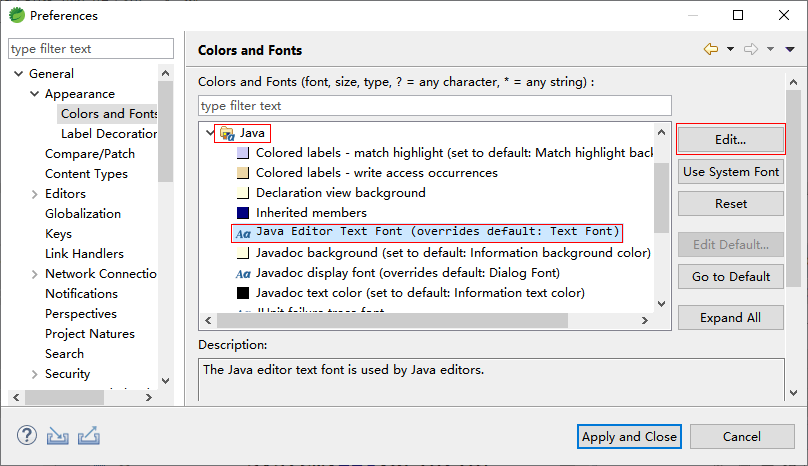This screenshot has width=808, height=466.
Task: Open the preferences page view menu dropdown
Action: tap(787, 50)
